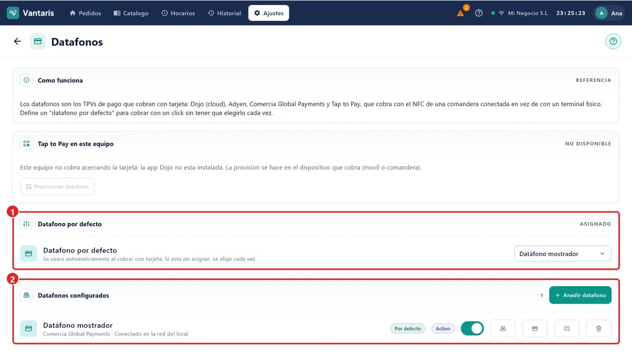The image size is (632, 364).
Task: Click the sliders icon in the Datafono por defecto header
Action: pyautogui.click(x=26, y=224)
